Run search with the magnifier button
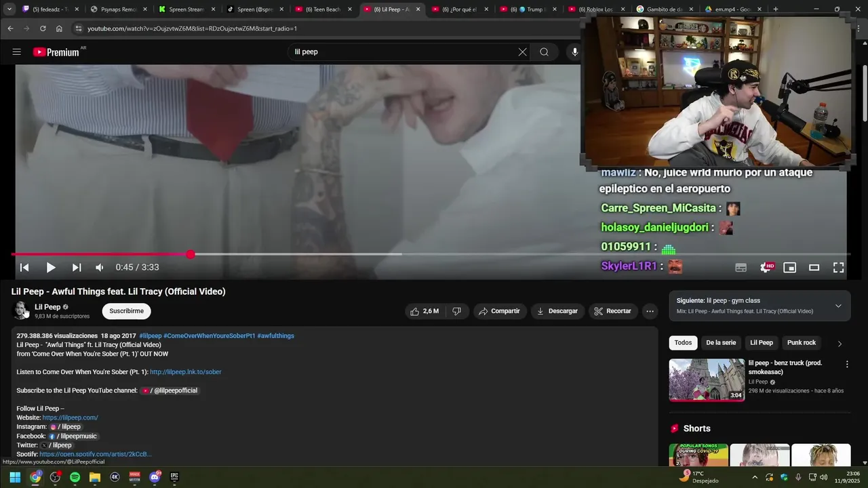Screen dimensions: 868x488 [x=544, y=52]
